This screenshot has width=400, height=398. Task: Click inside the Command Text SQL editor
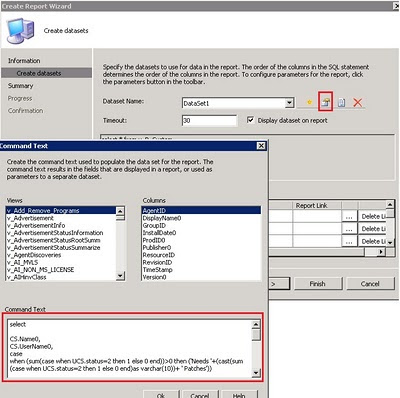click(129, 348)
